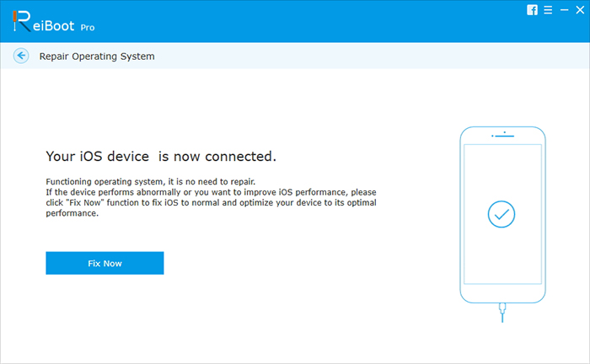Open the Facebook share icon
The width and height of the screenshot is (590, 364).
532,10
